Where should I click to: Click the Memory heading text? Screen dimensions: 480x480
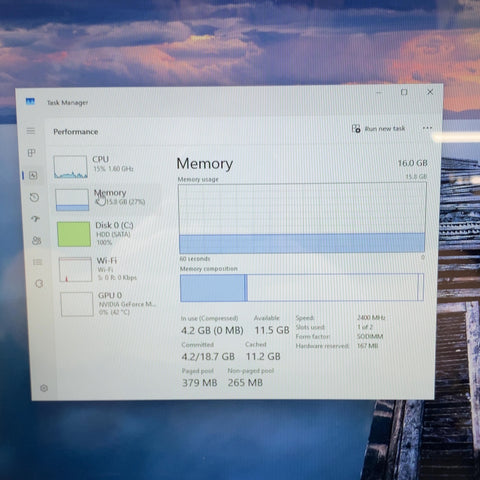coord(205,164)
